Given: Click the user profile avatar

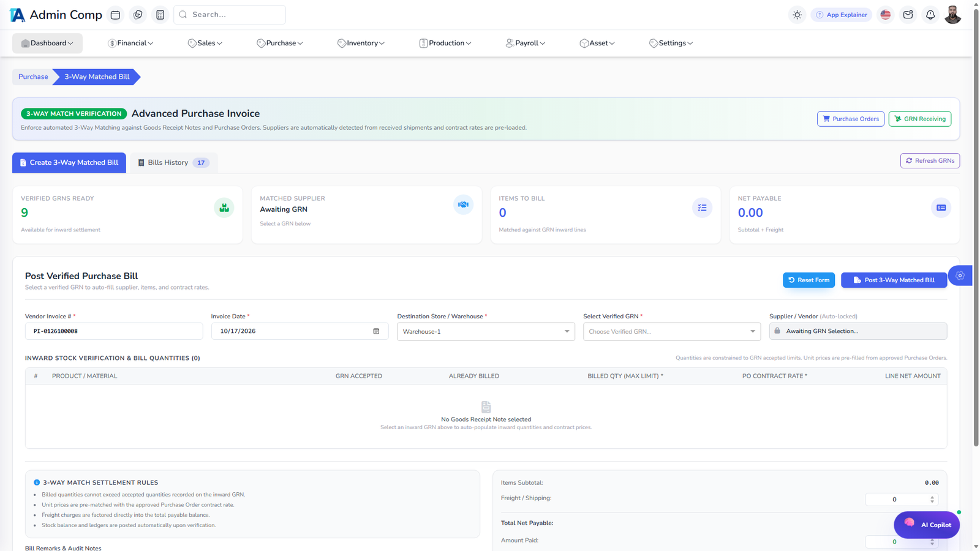Looking at the screenshot, I should [x=953, y=15].
